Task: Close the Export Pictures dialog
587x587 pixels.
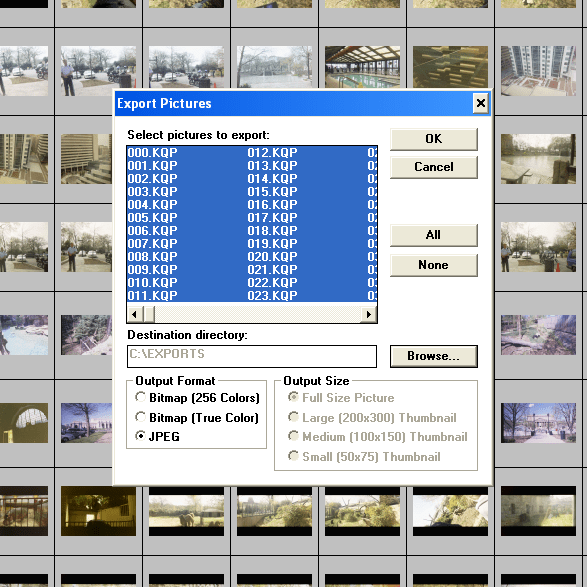Action: pyautogui.click(x=481, y=103)
